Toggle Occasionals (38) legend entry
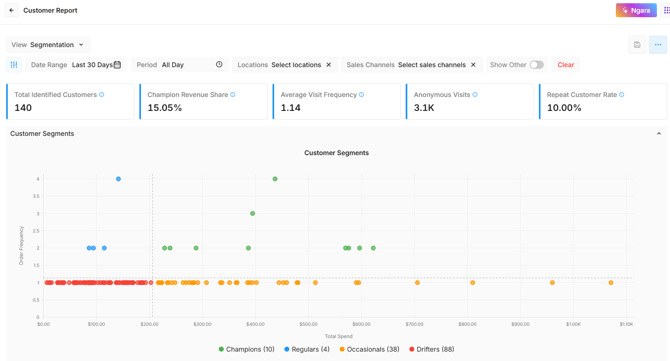 click(369, 349)
